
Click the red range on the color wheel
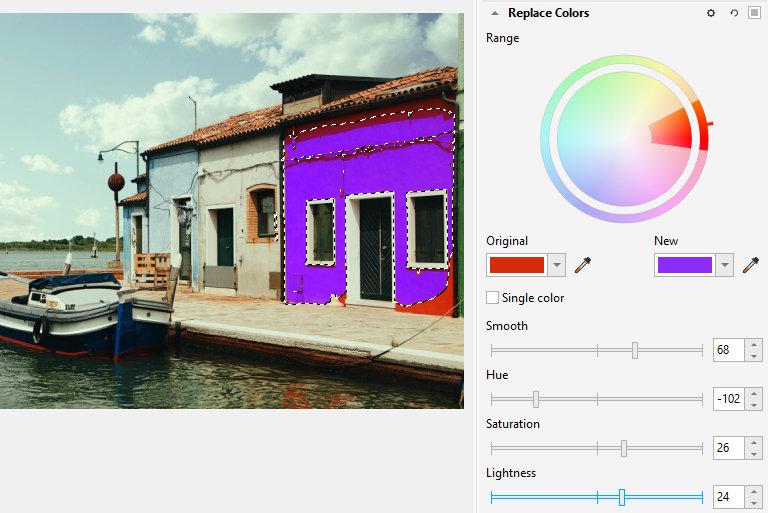673,128
